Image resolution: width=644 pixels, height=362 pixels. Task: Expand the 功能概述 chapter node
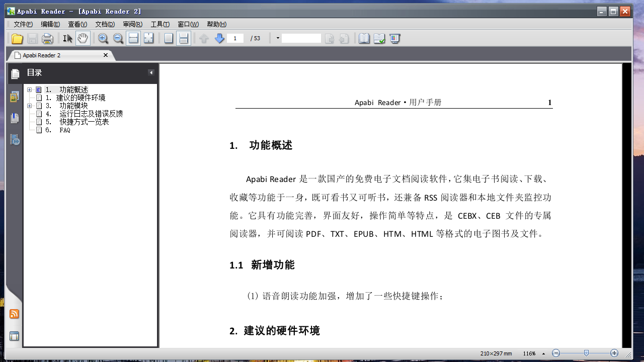[29, 89]
